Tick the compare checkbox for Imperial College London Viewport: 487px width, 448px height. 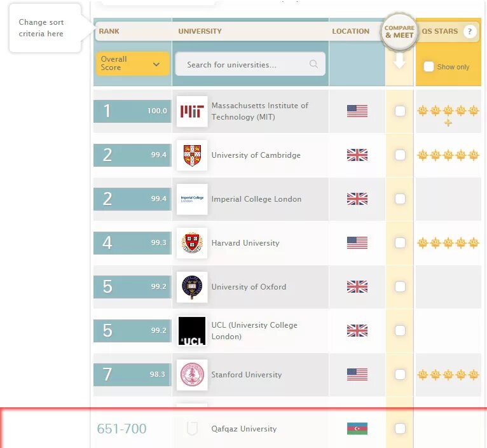pos(400,199)
